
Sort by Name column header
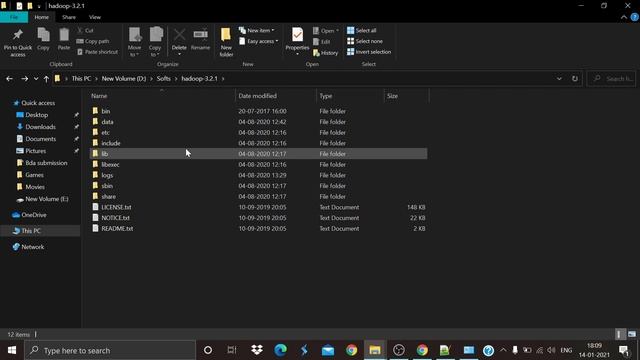99,96
